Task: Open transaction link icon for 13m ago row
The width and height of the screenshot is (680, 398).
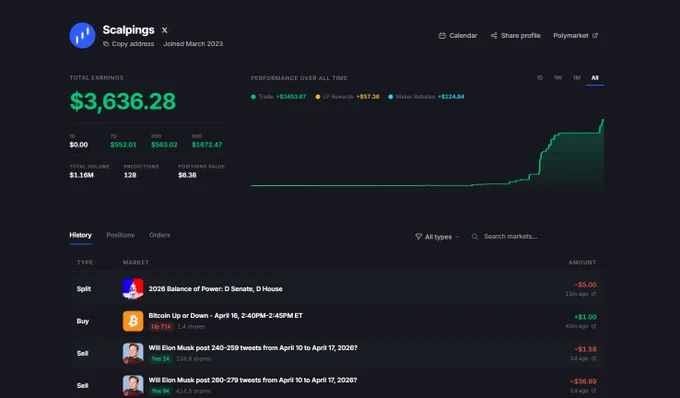Action: point(594,294)
